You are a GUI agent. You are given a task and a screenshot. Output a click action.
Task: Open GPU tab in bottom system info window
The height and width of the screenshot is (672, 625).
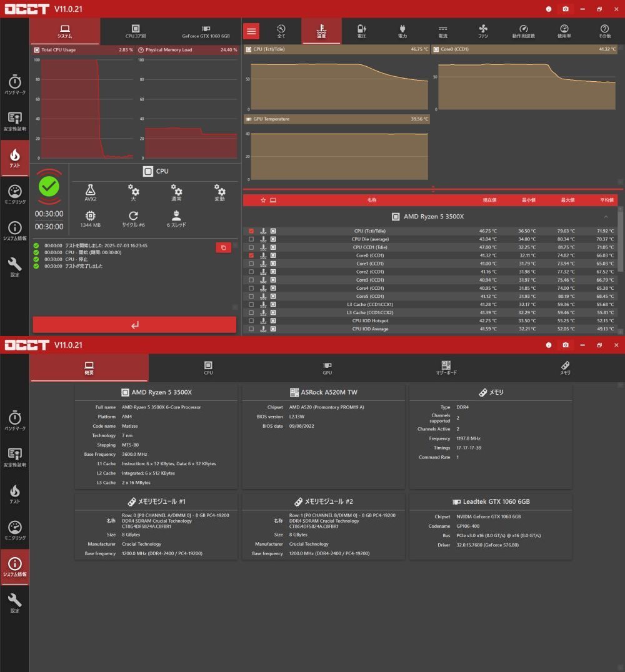click(x=327, y=368)
